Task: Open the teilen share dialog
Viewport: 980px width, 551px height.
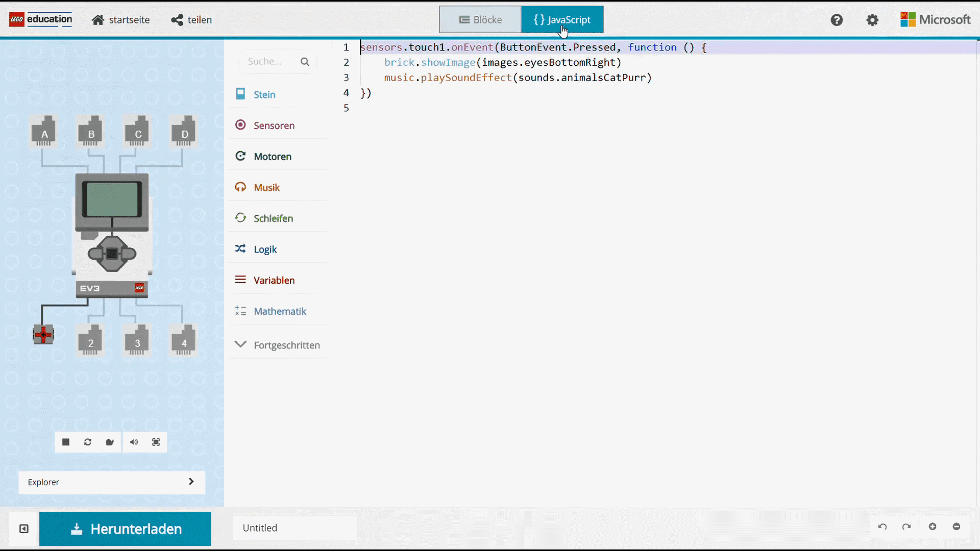Action: [x=191, y=20]
